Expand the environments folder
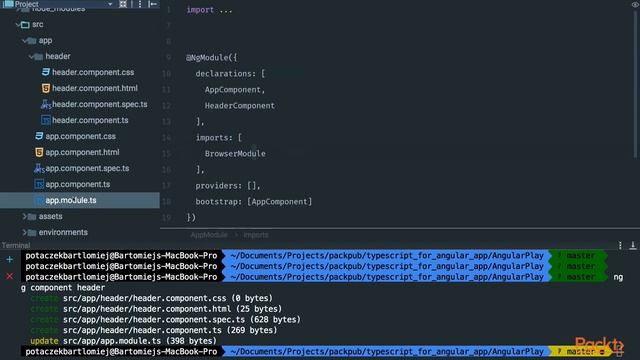 tap(24, 232)
